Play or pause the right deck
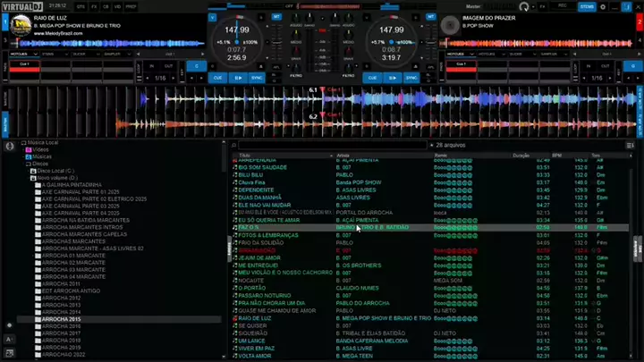This screenshot has height=362, width=644. (393, 78)
